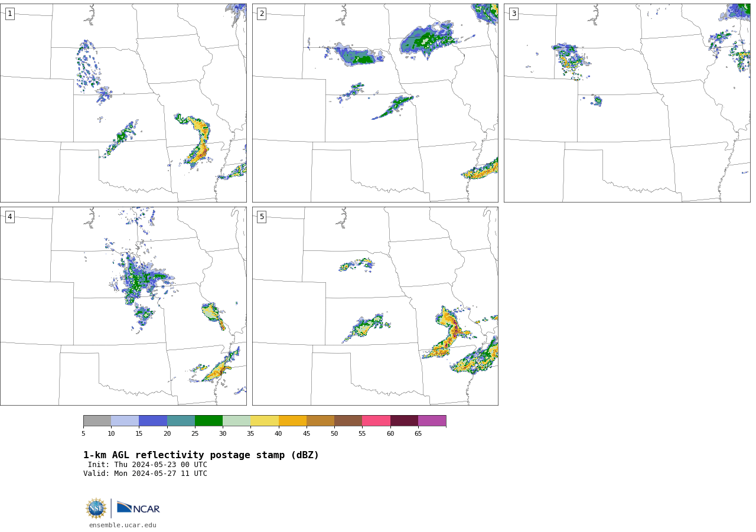
Task: Click the gray 5-10 dBZ swatch
Action: [x=97, y=421]
